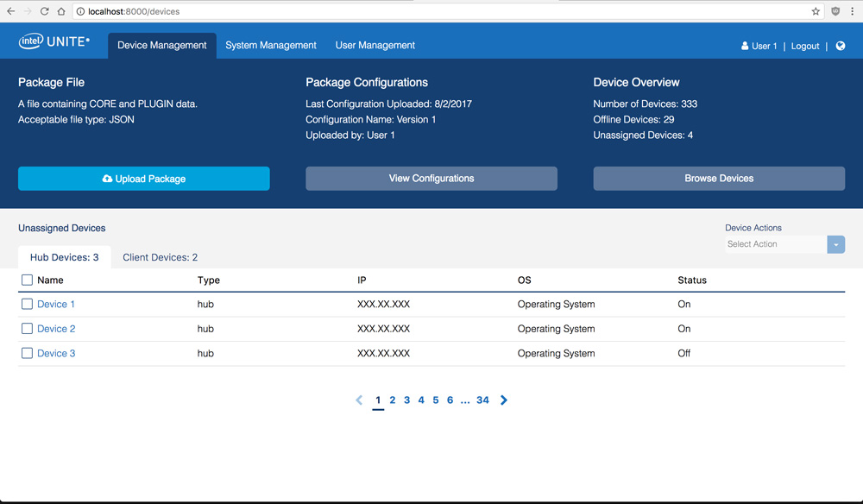Go to page 2 in pagination
Image resolution: width=863 pixels, height=504 pixels.
click(393, 400)
